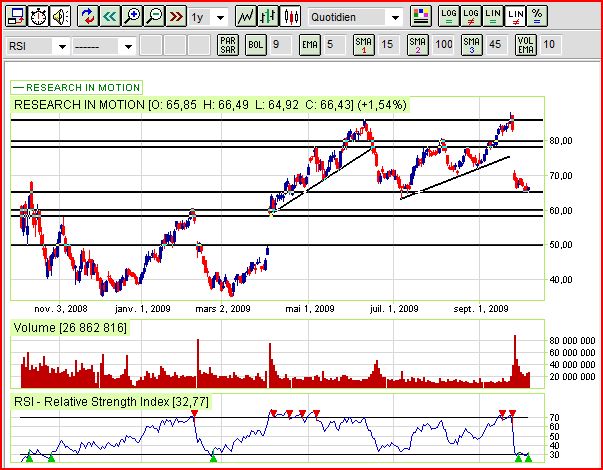
Task: Click the 80 000 000 volume axis label
Action: 572,341
